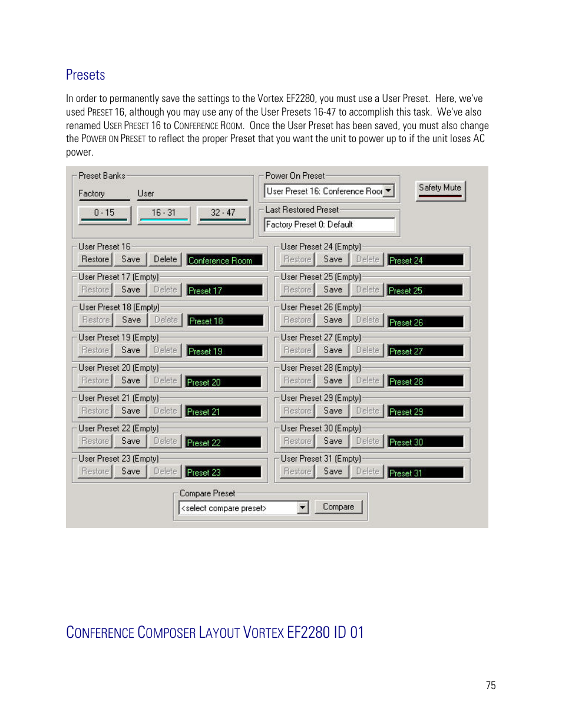Click grayed Restore for User Preset 24
The image size is (562, 728).
pos(297,259)
